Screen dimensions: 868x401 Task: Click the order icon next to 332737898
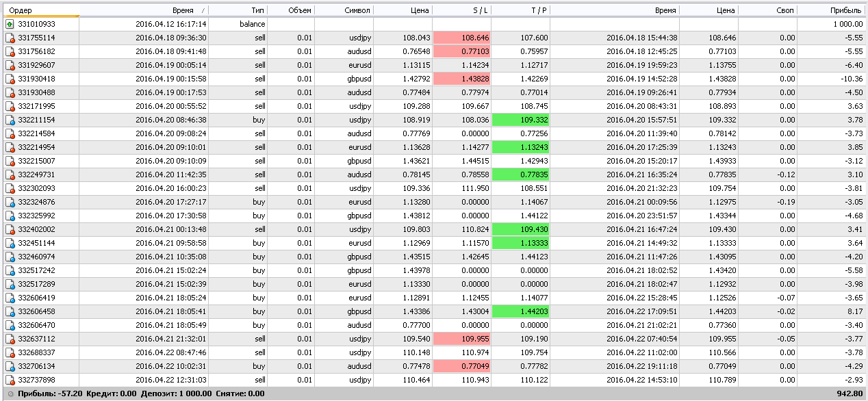(x=10, y=380)
